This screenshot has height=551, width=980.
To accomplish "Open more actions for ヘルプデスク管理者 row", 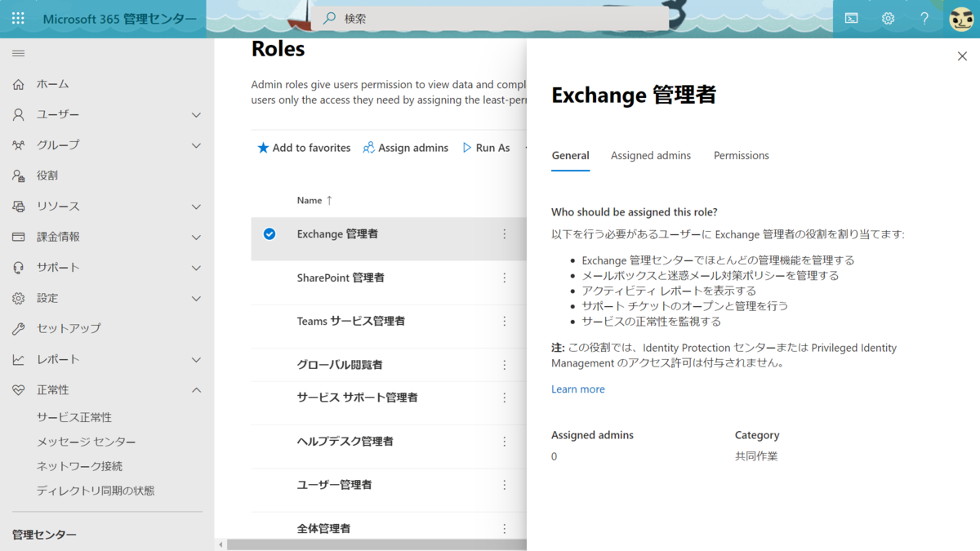I will click(504, 442).
